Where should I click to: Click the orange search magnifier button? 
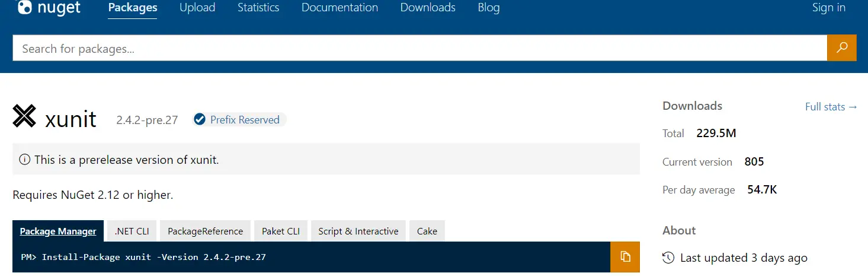click(841, 48)
